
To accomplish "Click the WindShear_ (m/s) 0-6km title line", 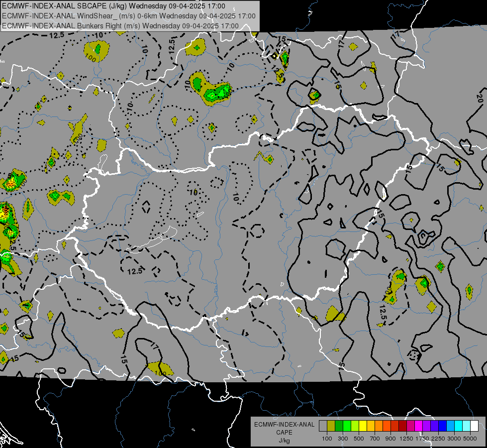I will (x=129, y=16).
